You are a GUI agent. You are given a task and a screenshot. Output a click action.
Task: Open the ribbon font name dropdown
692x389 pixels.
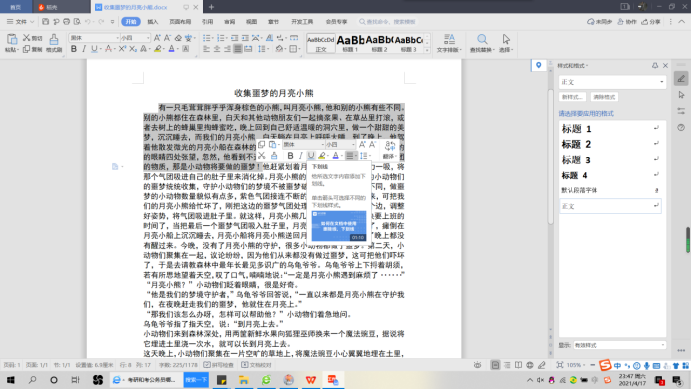pos(117,38)
